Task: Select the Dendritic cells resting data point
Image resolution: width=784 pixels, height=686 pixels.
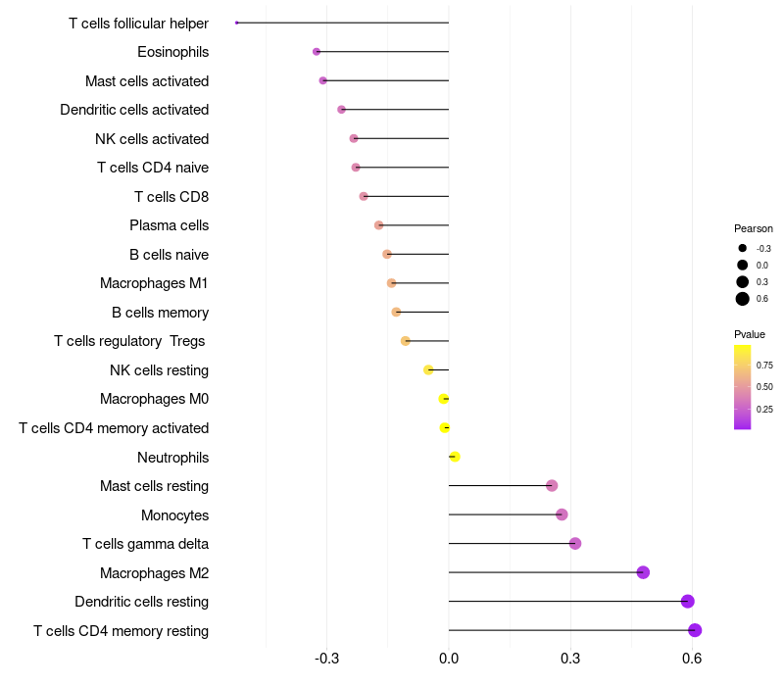Action: (688, 602)
